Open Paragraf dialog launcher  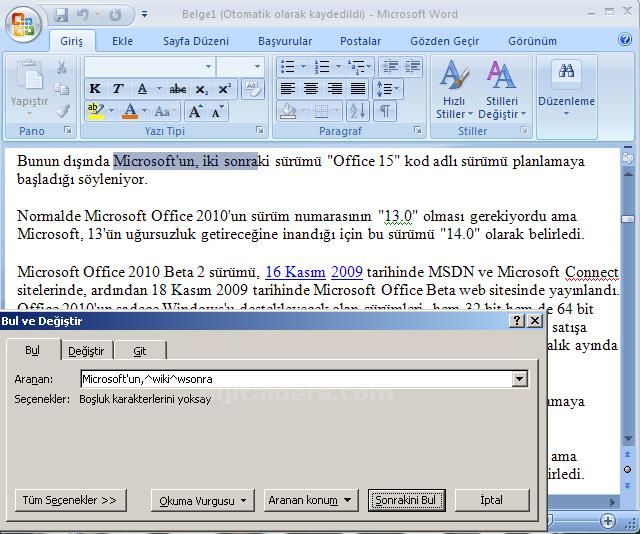(x=418, y=130)
